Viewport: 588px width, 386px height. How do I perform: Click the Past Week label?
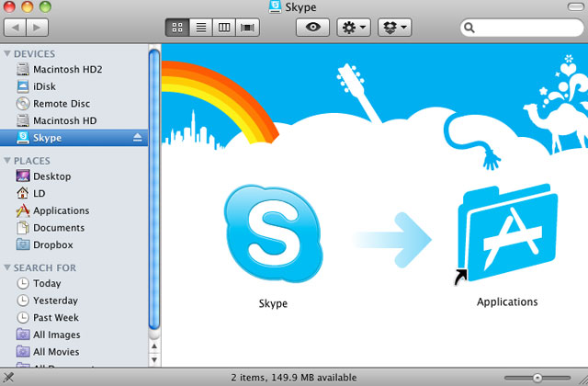tap(56, 318)
